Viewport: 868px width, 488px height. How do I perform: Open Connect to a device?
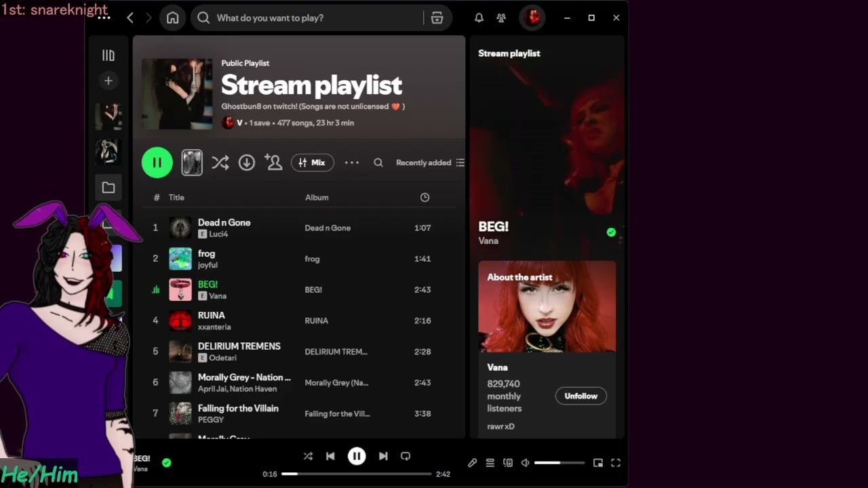[508, 463]
